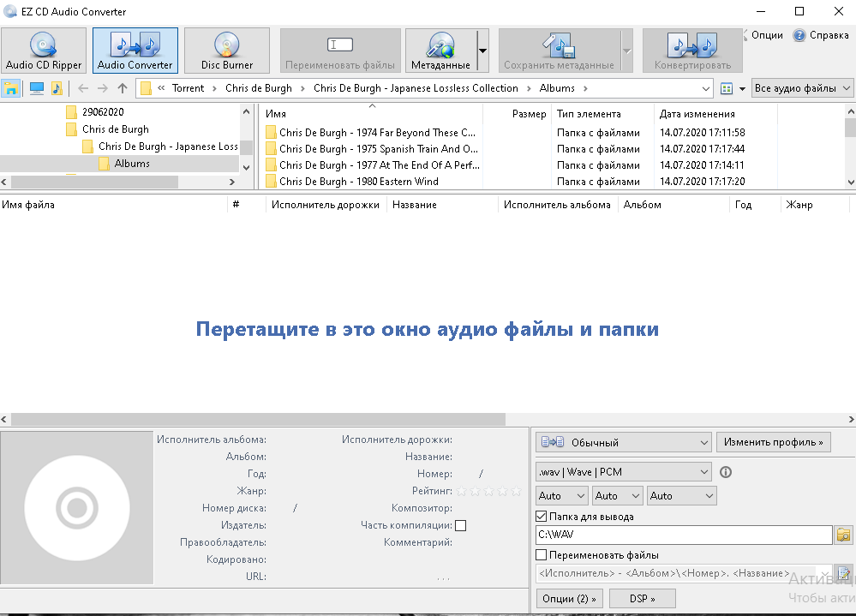Click the EZ CD Audio Converter title icon
Image resolution: width=856 pixels, height=616 pixels.
pos(9,11)
